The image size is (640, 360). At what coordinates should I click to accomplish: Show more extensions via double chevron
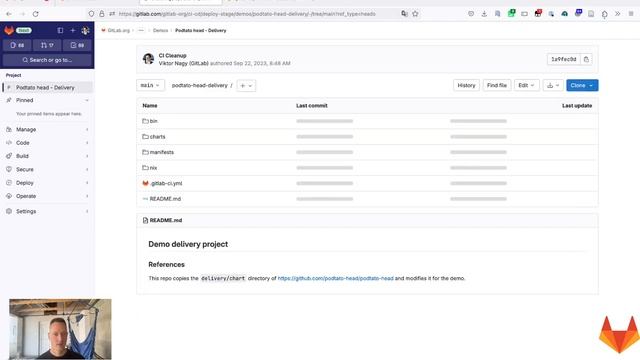click(618, 14)
